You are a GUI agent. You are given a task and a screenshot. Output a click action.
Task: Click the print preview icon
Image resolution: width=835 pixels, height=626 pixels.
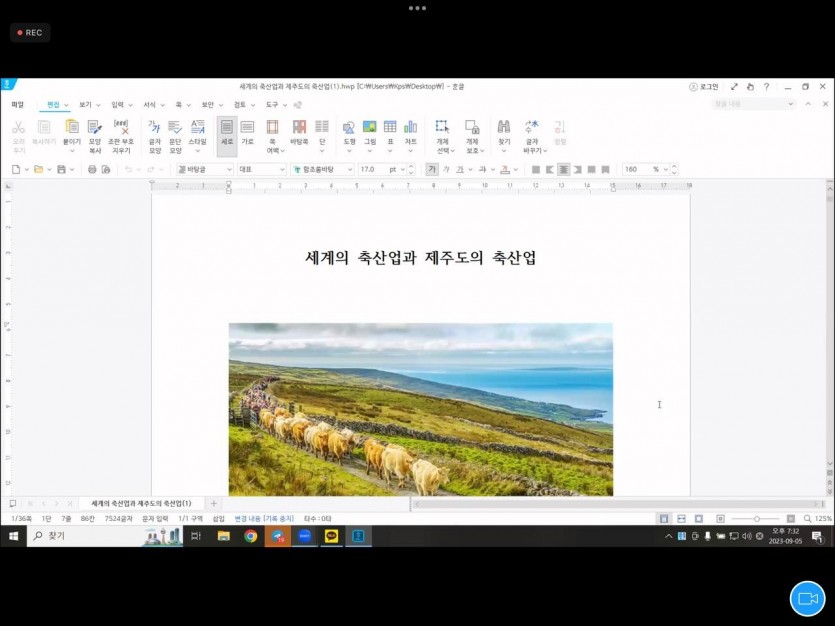[106, 169]
